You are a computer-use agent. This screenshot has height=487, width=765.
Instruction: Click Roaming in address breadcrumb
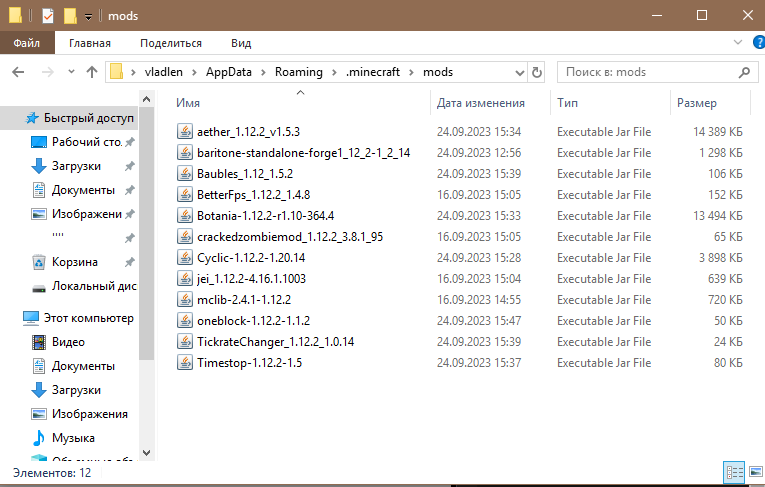(299, 72)
